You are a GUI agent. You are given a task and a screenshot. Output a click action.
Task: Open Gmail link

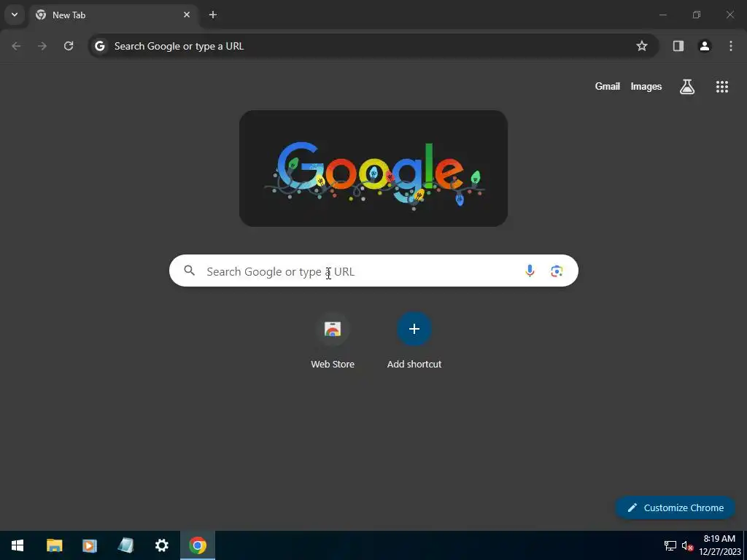[608, 86]
